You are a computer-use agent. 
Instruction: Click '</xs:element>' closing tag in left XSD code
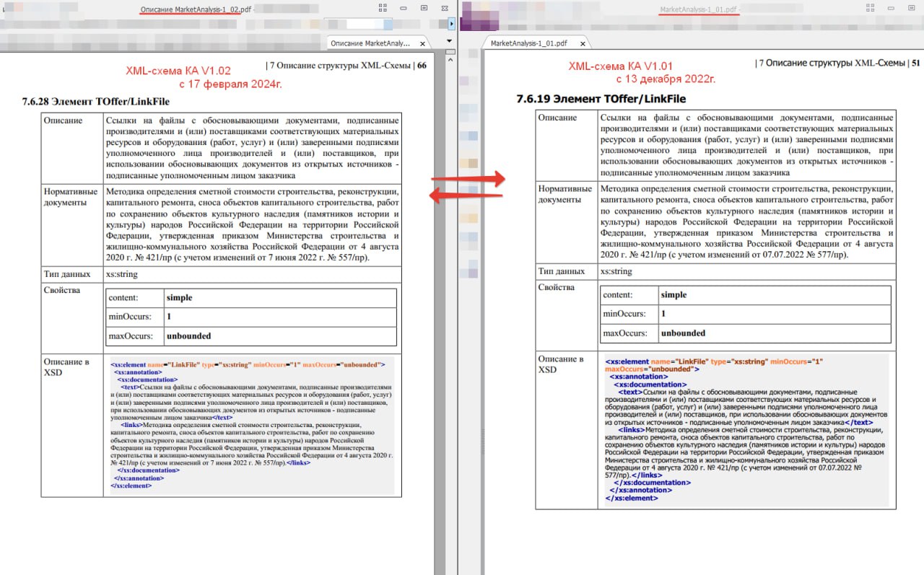pyautogui.click(x=131, y=486)
